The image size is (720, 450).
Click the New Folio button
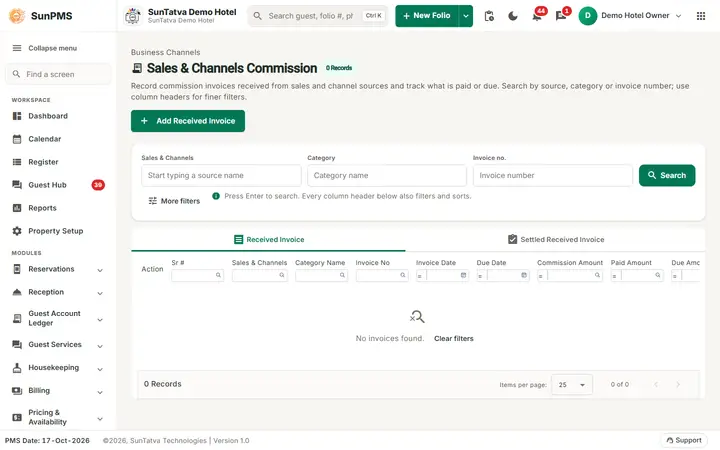point(427,16)
